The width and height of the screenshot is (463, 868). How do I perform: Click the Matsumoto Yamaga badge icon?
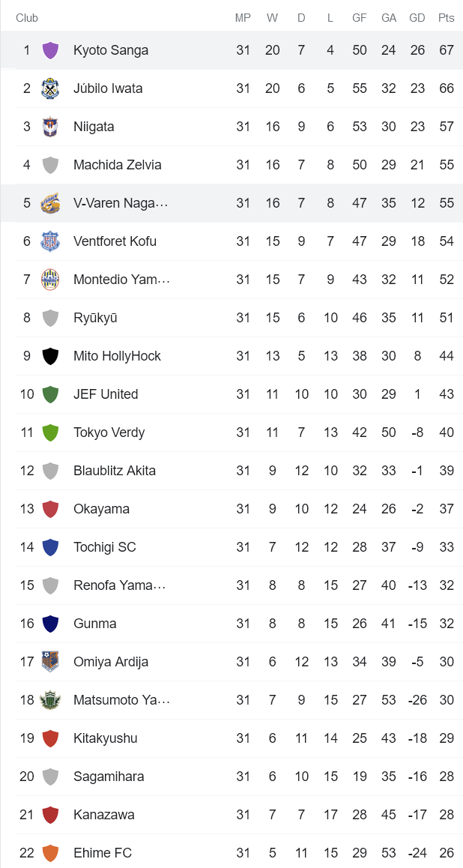tap(51, 700)
